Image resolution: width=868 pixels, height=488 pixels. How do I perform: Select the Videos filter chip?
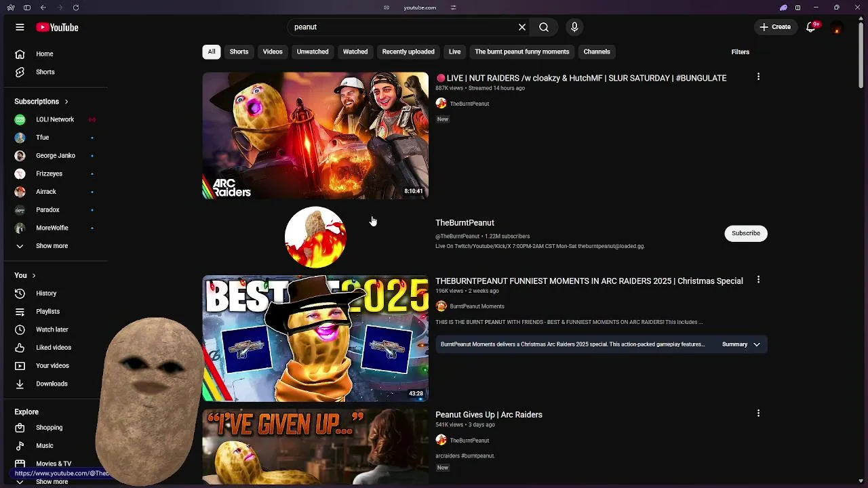273,52
